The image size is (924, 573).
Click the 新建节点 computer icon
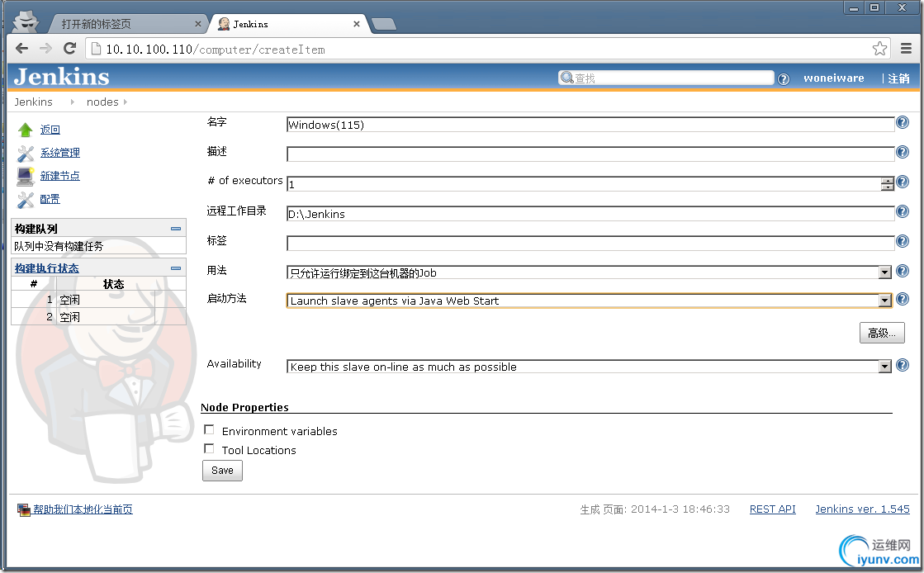[x=26, y=176]
